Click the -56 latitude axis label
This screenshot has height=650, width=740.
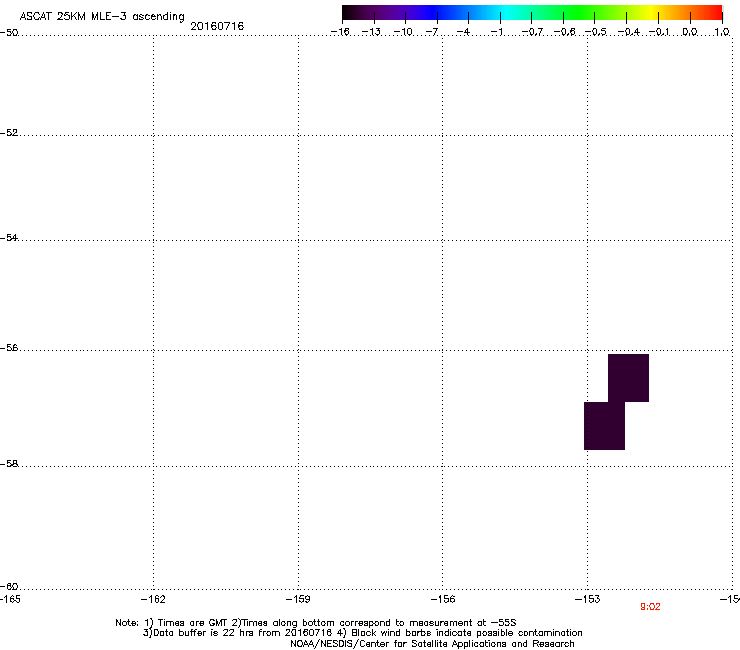tap(9, 348)
